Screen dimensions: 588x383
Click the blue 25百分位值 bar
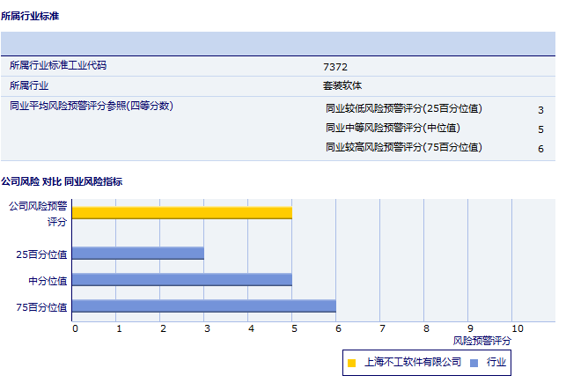point(137,254)
